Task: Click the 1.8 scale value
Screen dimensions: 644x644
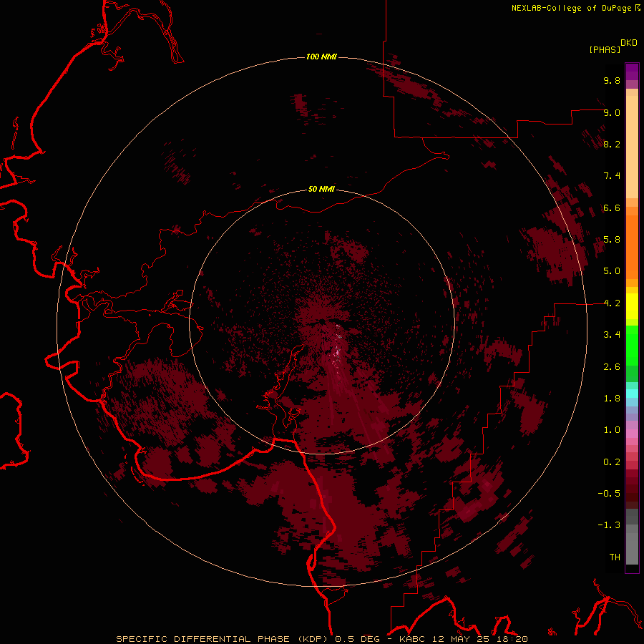Action: tap(612, 399)
